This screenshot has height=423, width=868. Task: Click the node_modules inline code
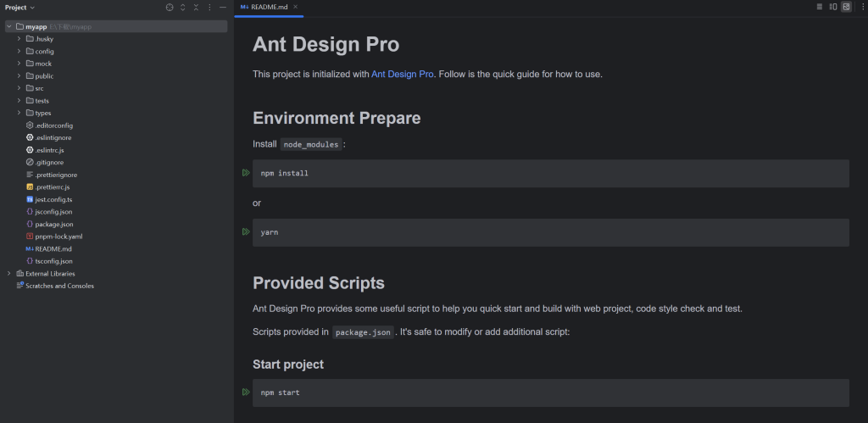click(x=310, y=144)
